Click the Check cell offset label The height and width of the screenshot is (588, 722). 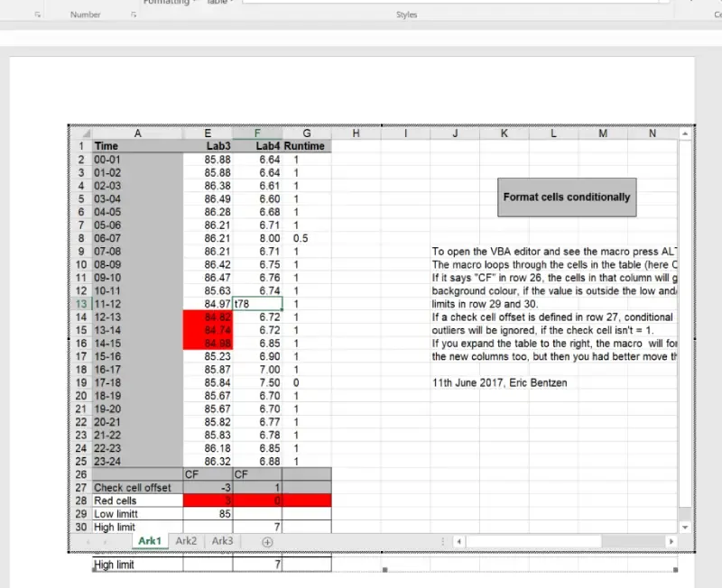(137, 488)
